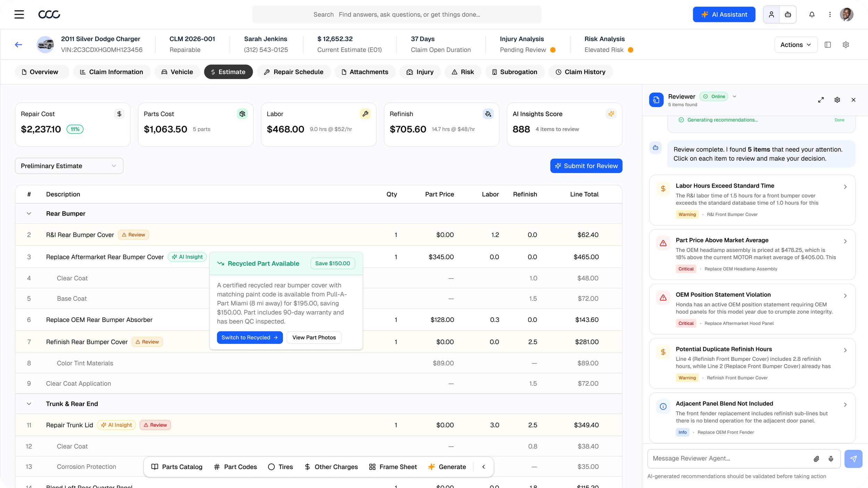Expand the Reviewer panel to full size
868x488 pixels.
(x=821, y=100)
